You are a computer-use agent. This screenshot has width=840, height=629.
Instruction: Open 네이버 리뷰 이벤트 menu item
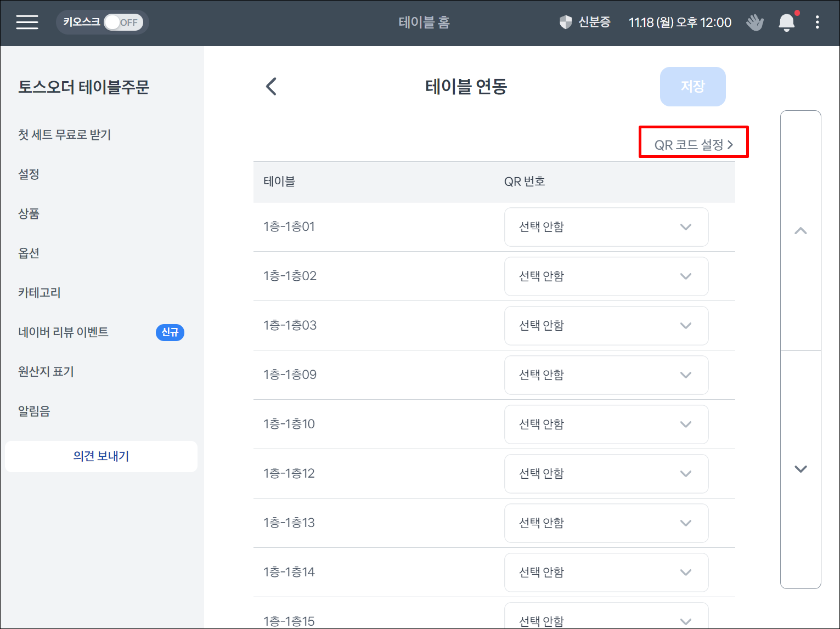(64, 332)
